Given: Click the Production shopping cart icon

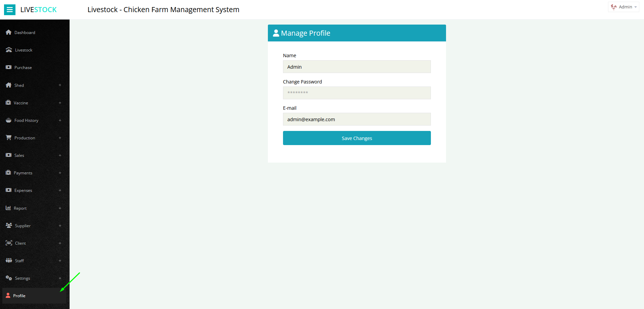Looking at the screenshot, I should click(8, 138).
